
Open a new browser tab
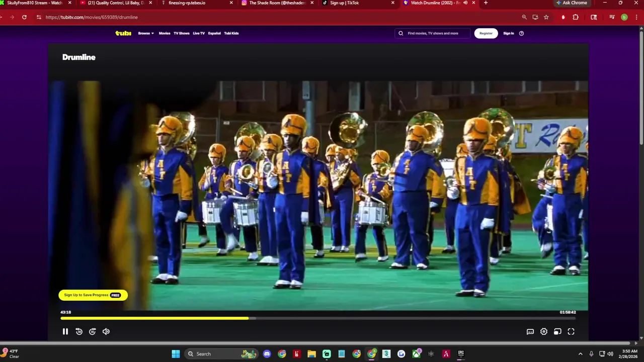point(486,3)
